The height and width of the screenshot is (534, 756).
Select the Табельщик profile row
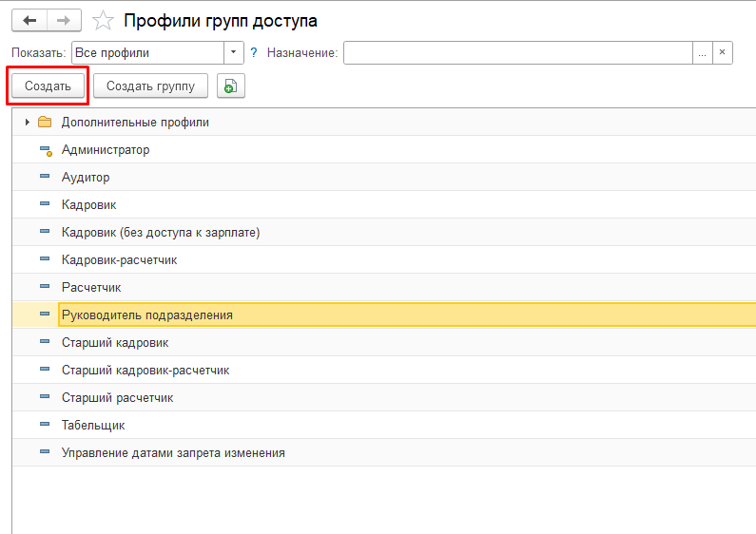tap(93, 426)
